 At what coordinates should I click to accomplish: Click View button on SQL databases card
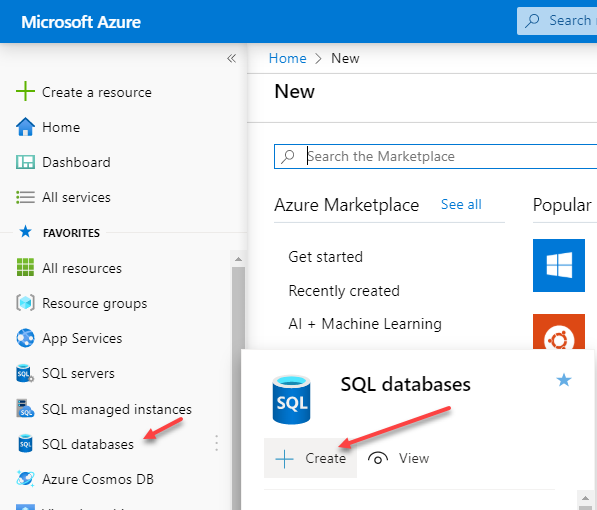[x=399, y=458]
